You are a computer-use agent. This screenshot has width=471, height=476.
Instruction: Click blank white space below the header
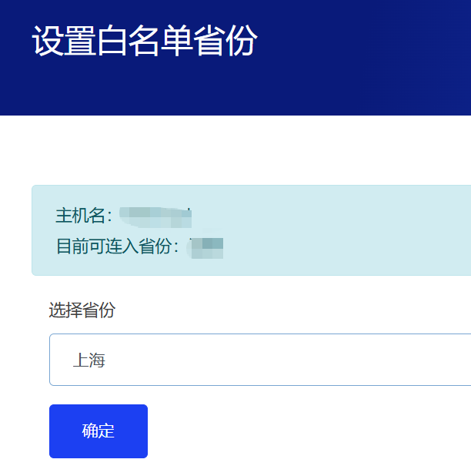(231, 150)
